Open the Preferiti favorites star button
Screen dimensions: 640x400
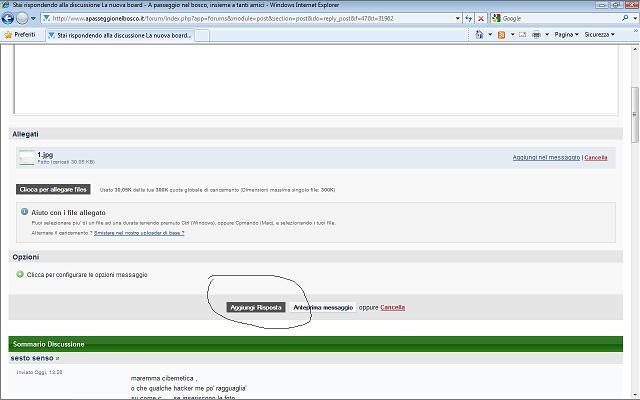[22, 34]
